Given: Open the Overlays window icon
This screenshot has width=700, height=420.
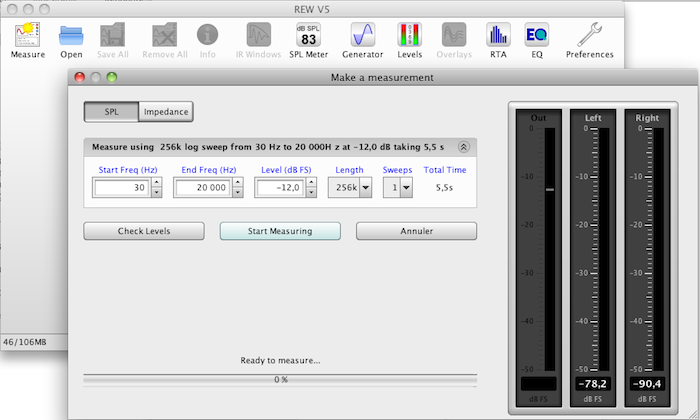Looking at the screenshot, I should pyautogui.click(x=454, y=41).
